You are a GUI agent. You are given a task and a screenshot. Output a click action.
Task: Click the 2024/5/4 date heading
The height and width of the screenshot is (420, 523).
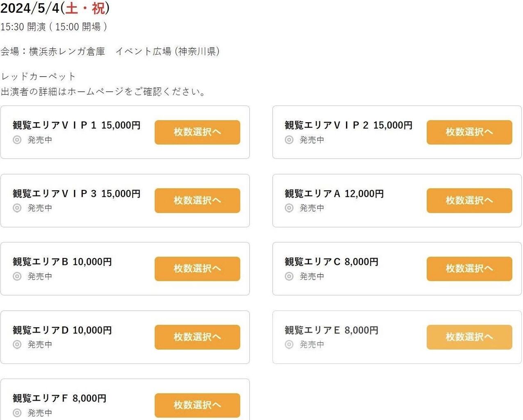click(x=55, y=8)
